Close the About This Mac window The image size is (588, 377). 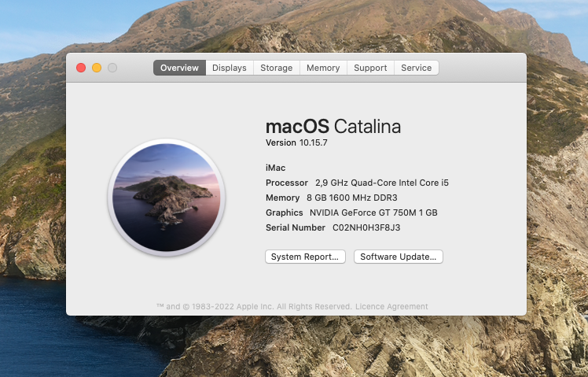pyautogui.click(x=81, y=68)
